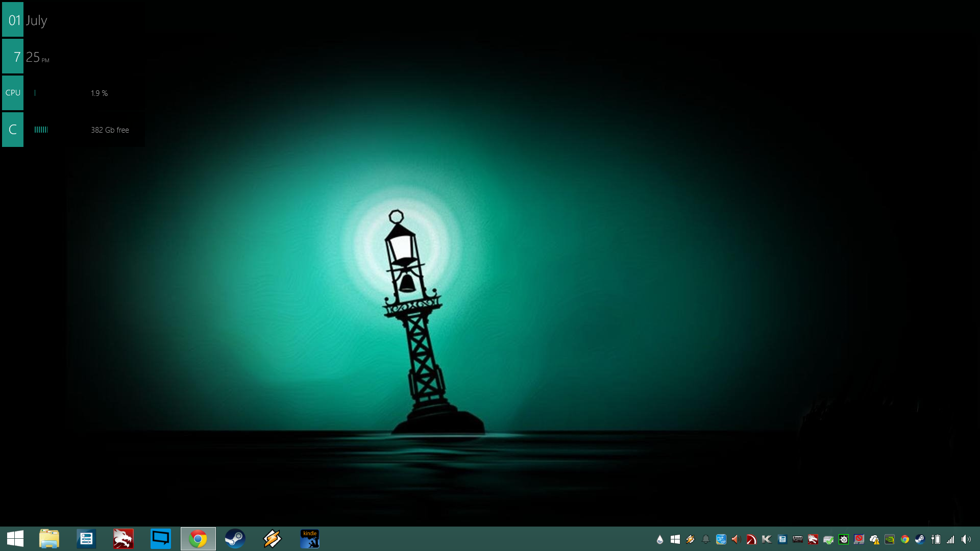Open the battery power tray icon

936,539
